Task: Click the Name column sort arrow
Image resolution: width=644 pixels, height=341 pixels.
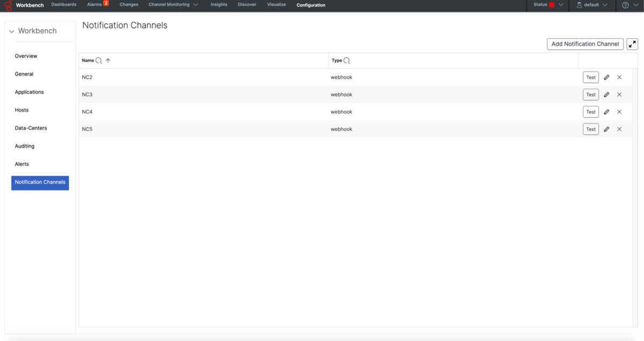Action: click(x=108, y=61)
